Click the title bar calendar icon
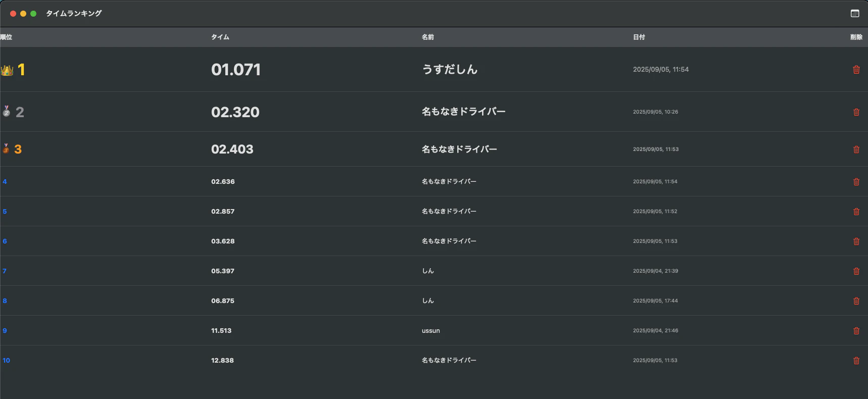This screenshot has width=868, height=399. pyautogui.click(x=855, y=14)
